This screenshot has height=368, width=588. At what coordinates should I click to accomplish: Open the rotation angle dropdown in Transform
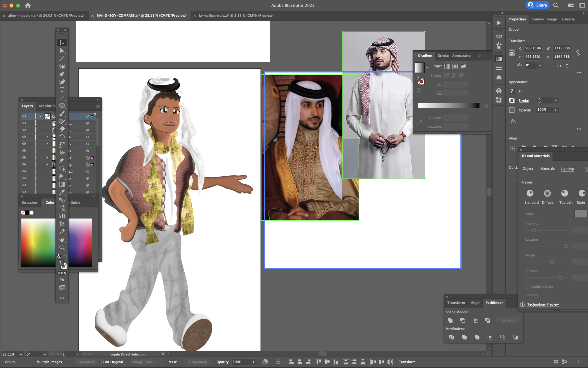click(x=540, y=65)
